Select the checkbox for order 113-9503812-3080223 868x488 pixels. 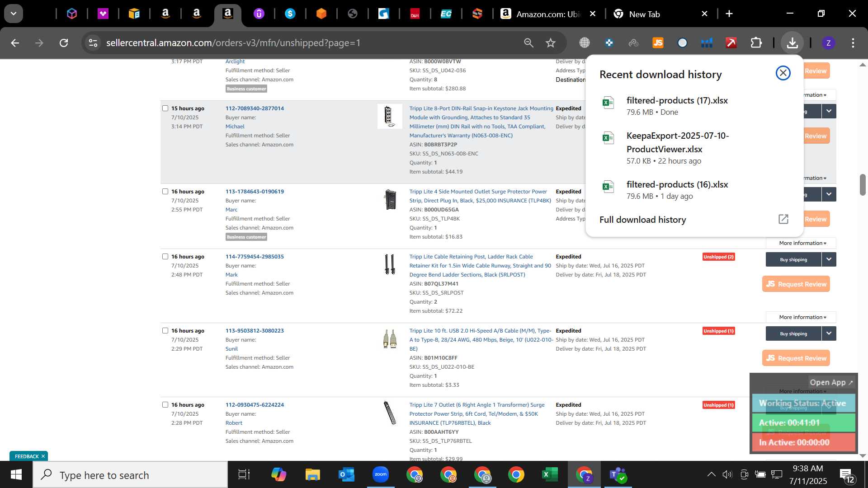click(x=165, y=331)
